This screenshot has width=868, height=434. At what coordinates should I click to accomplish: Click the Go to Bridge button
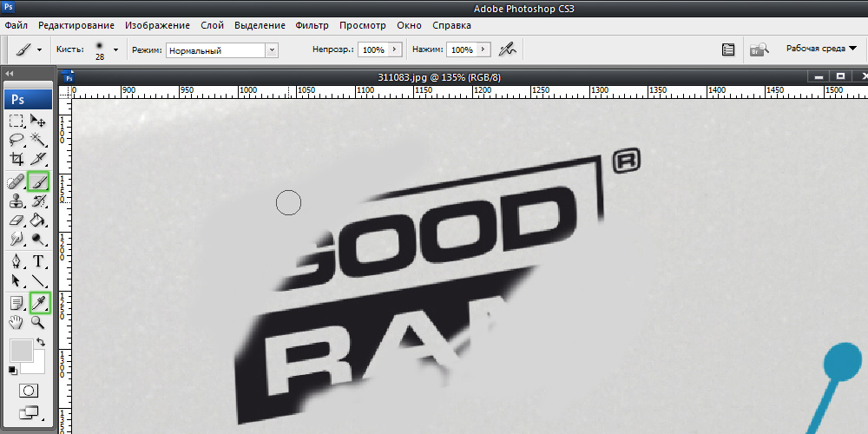click(x=759, y=49)
